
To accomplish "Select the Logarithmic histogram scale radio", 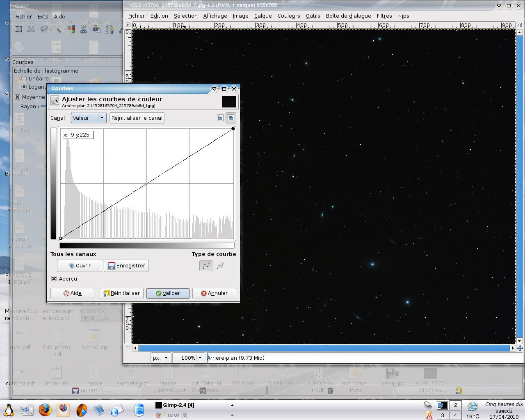I will tap(24, 87).
